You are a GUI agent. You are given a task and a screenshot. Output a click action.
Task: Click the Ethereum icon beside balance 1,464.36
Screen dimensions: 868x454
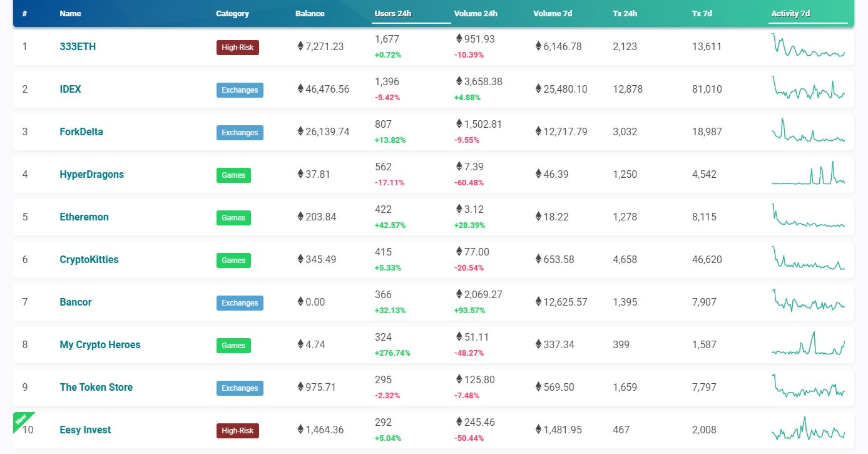[x=300, y=430]
